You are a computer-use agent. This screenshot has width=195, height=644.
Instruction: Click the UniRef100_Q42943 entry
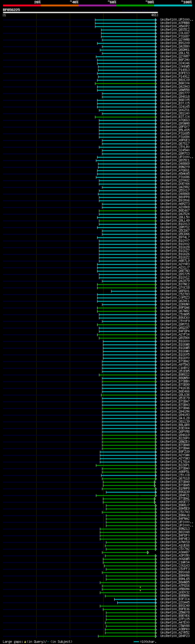(175, 86)
